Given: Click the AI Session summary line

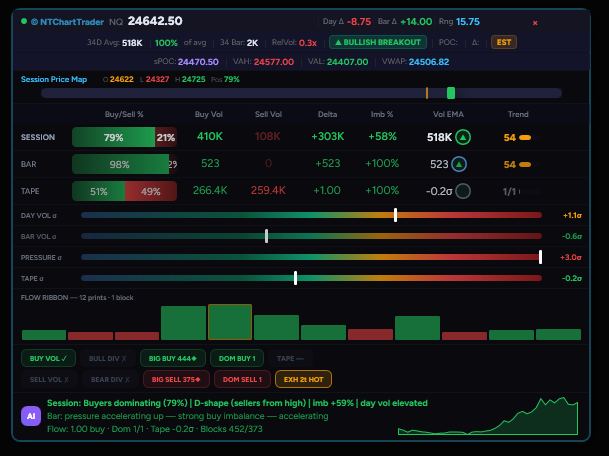Looking at the screenshot, I should 237,403.
